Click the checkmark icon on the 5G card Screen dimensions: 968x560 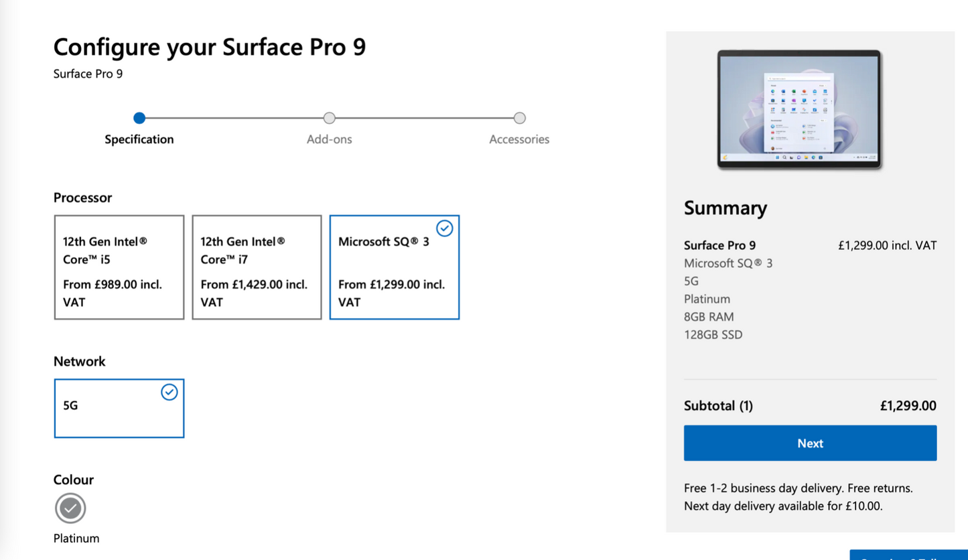(x=169, y=392)
